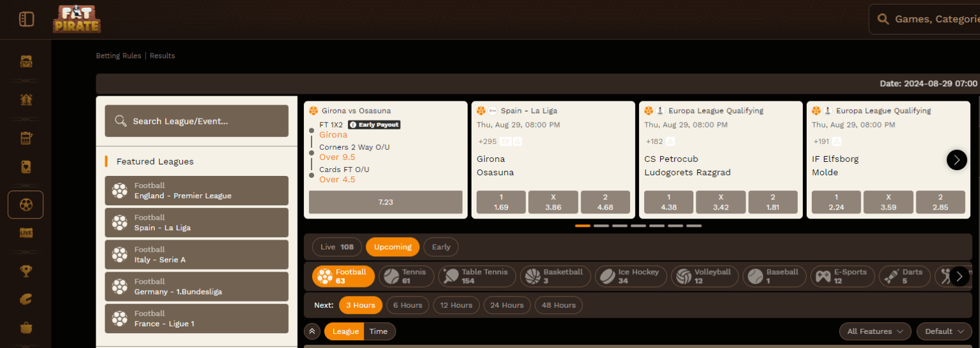Select the E-Sports sport filter
This screenshot has height=348, width=980.
pos(842,276)
